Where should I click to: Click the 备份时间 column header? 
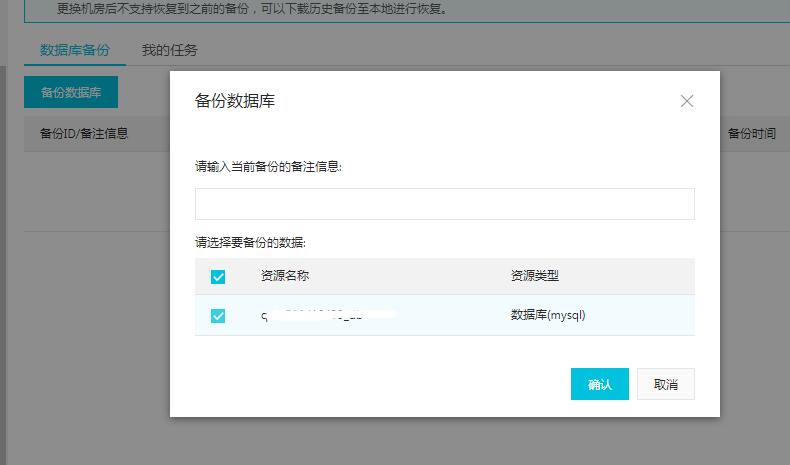point(751,133)
